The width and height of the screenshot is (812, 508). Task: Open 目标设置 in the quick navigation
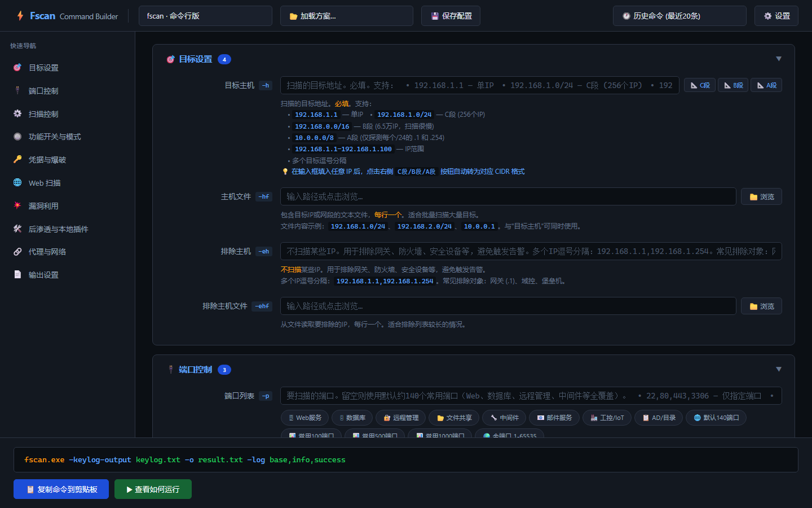68,68
